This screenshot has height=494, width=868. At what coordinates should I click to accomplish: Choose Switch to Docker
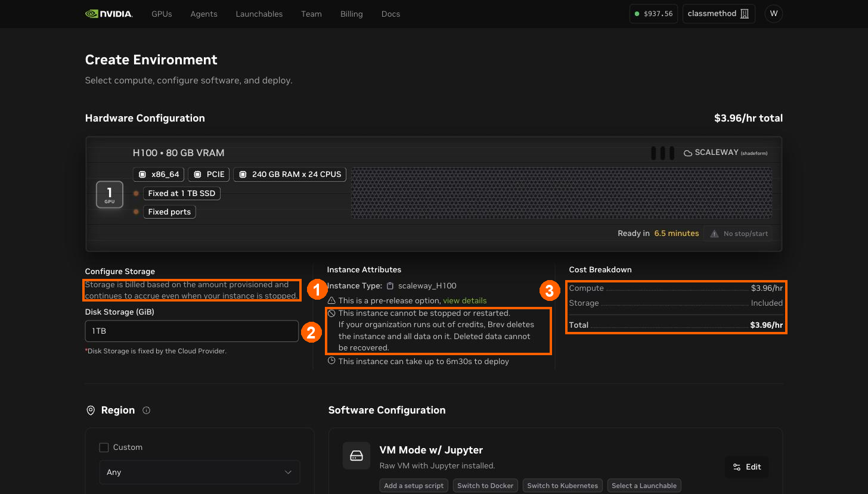[485, 486]
